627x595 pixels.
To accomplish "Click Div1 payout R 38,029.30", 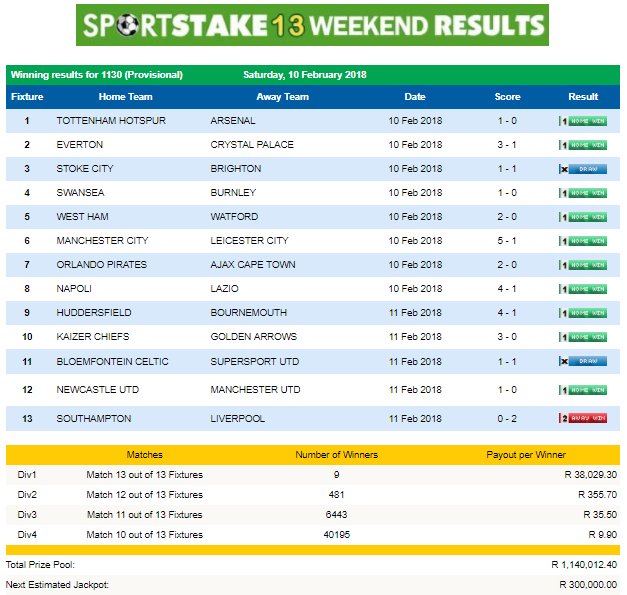I will tap(591, 475).
